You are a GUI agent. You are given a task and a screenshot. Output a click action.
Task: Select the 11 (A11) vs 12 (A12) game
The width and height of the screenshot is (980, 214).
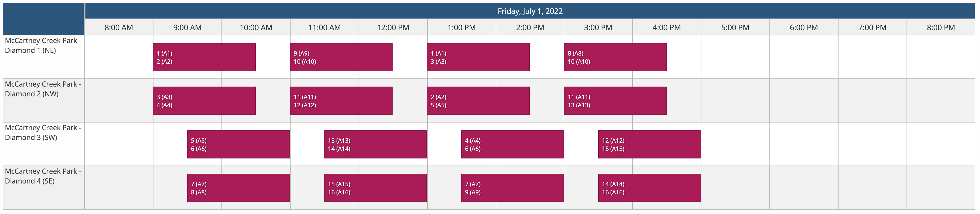pyautogui.click(x=341, y=101)
